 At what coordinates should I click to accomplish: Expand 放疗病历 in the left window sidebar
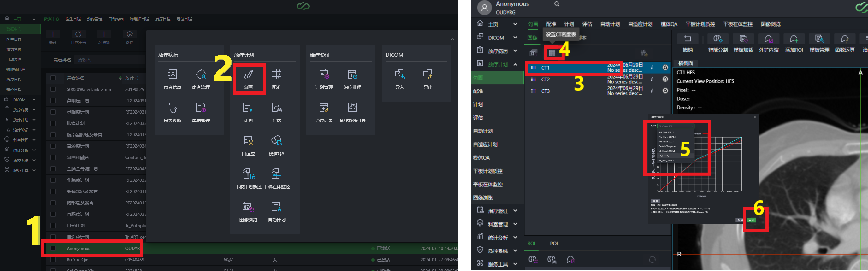pyautogui.click(x=34, y=110)
